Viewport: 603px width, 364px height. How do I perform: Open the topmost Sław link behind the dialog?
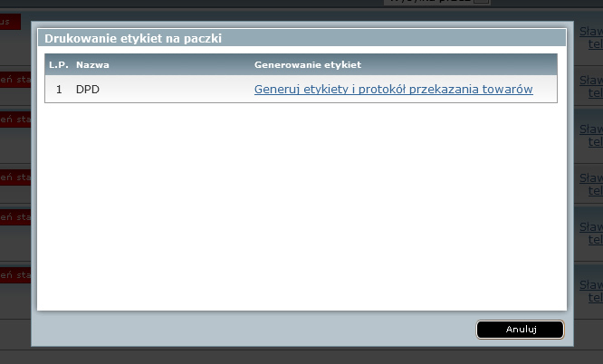tap(591, 31)
